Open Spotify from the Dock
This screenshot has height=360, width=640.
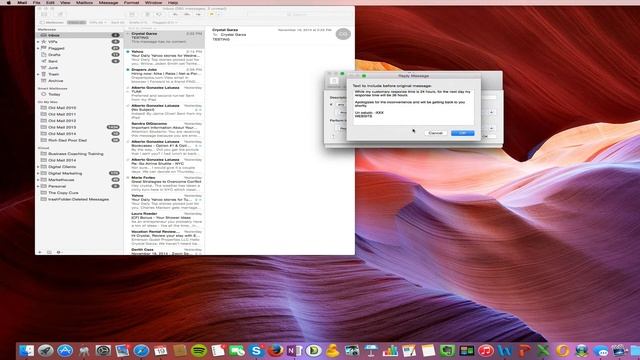coord(199,351)
